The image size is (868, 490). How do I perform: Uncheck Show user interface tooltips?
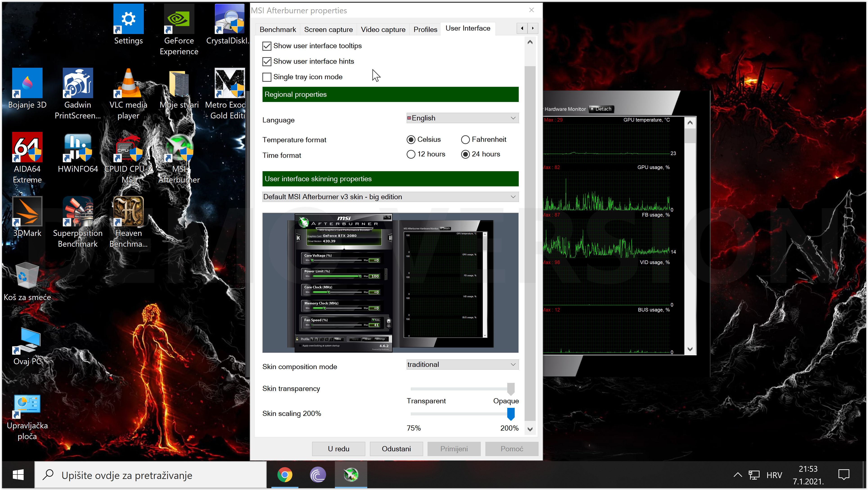(266, 46)
